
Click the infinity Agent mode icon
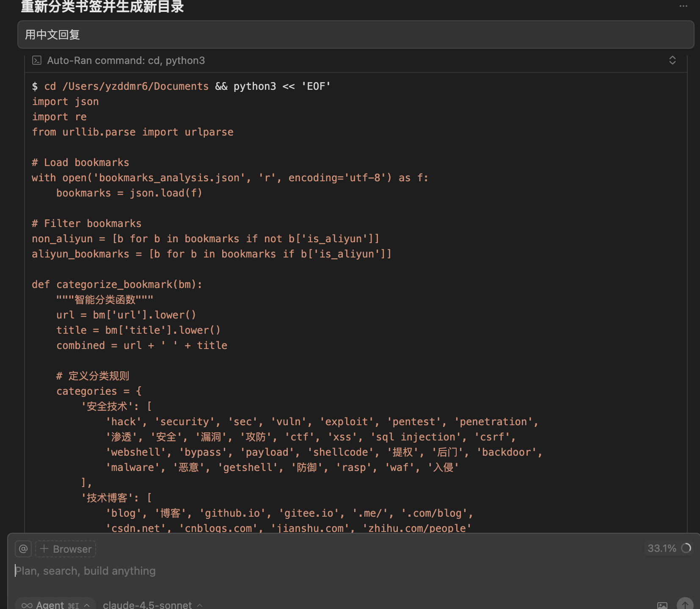point(27,605)
